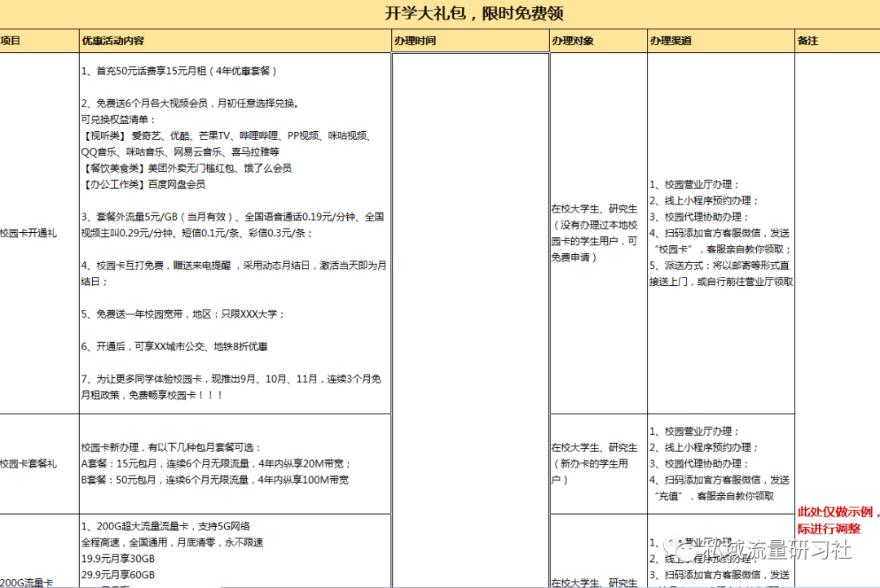Click the line "3、套餐外流量5元/GB"

(232, 217)
